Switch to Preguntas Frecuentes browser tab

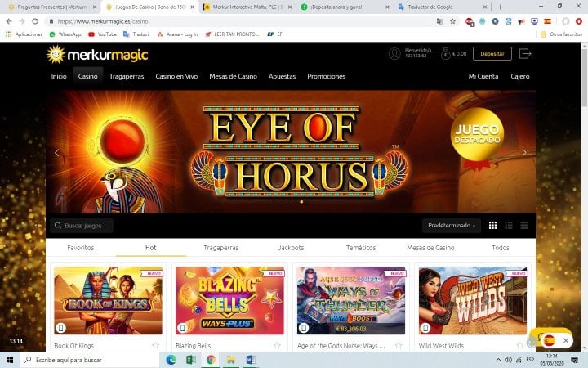click(52, 7)
